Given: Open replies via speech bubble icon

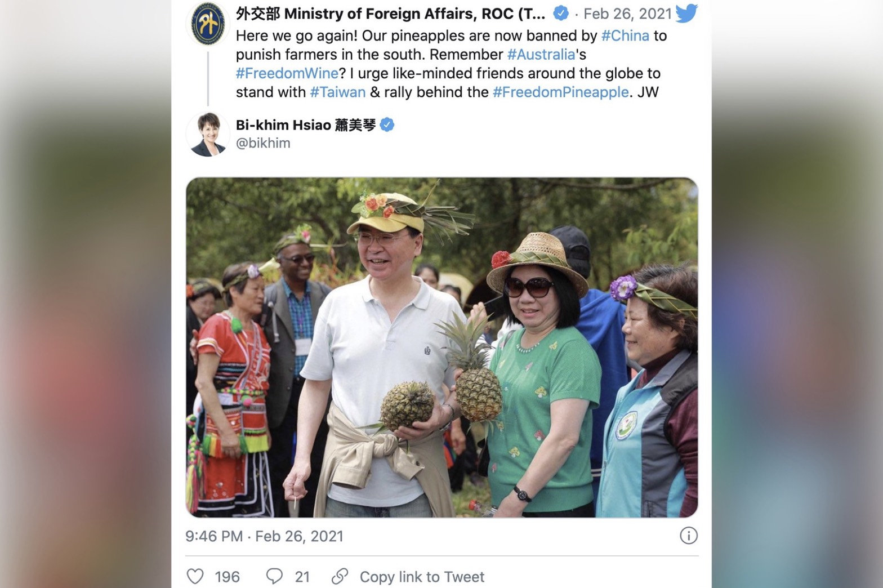Looking at the screenshot, I should click(274, 576).
